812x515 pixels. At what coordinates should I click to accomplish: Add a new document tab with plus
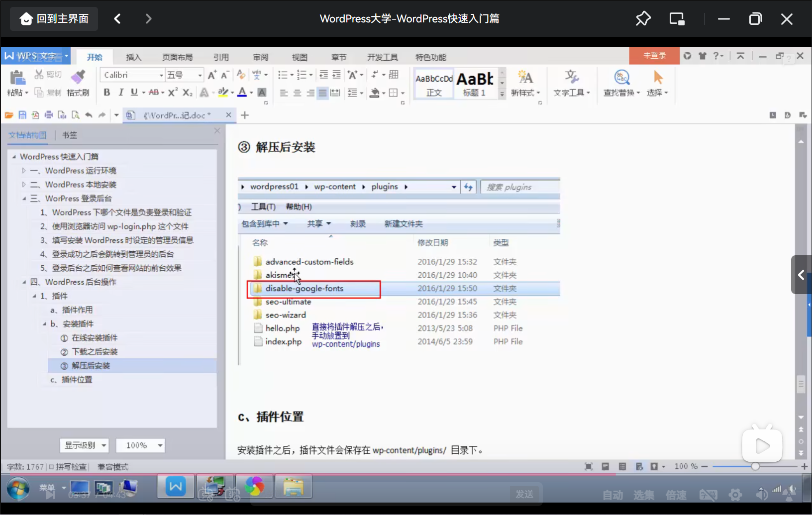tap(245, 115)
